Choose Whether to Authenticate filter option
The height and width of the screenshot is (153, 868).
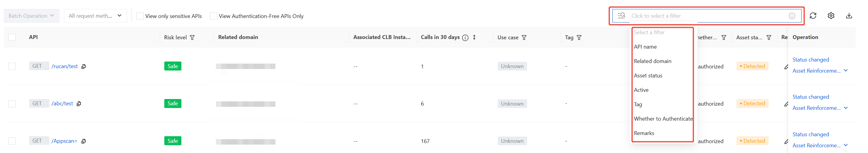click(x=663, y=119)
